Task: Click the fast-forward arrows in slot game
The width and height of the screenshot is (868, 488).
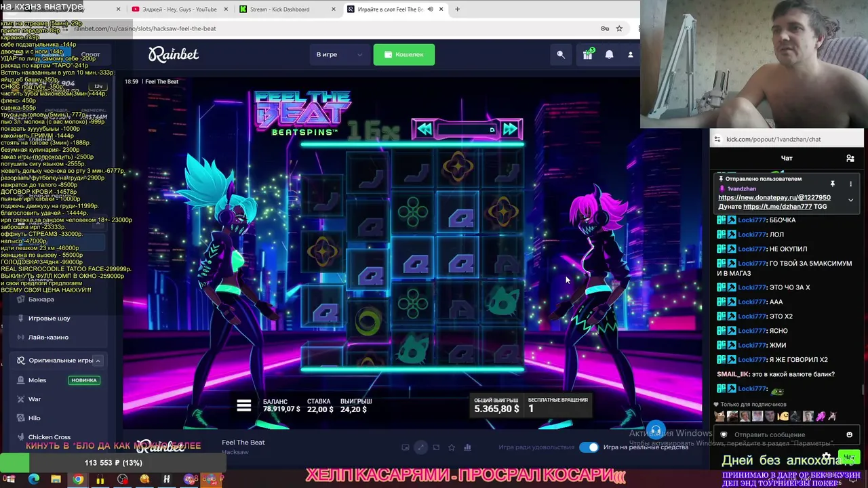Action: (x=511, y=129)
